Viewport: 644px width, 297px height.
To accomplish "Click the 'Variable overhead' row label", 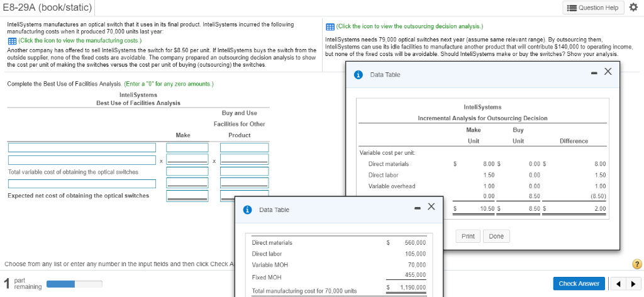I will tap(391, 186).
